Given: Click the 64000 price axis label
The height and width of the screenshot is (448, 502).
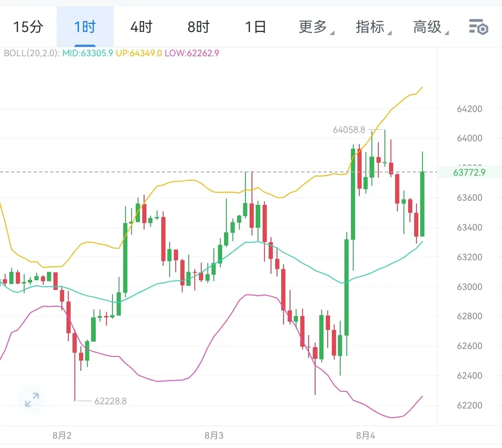Looking at the screenshot, I should point(469,138).
